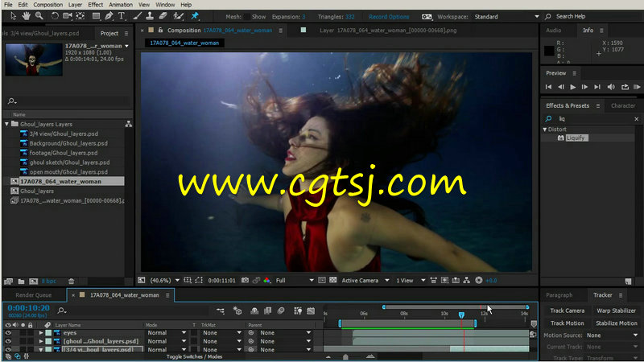Screen dimensions: 644x362
Task: Select the Pen tool
Action: tap(109, 16)
